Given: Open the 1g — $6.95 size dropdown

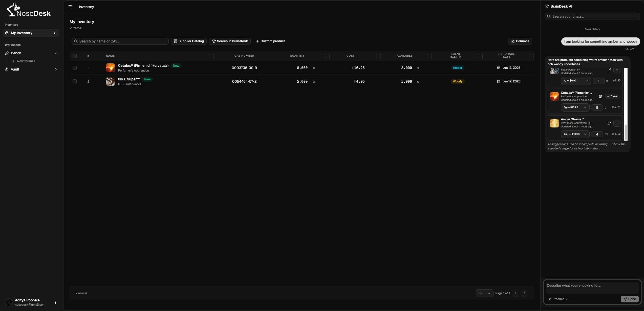Looking at the screenshot, I should tap(576, 81).
